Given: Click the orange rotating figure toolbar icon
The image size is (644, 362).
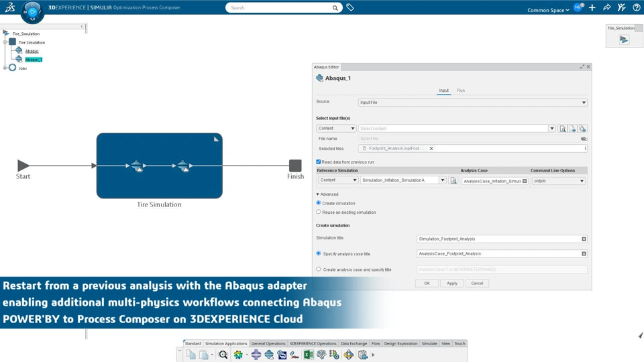Looking at the screenshot, I should [x=348, y=355].
